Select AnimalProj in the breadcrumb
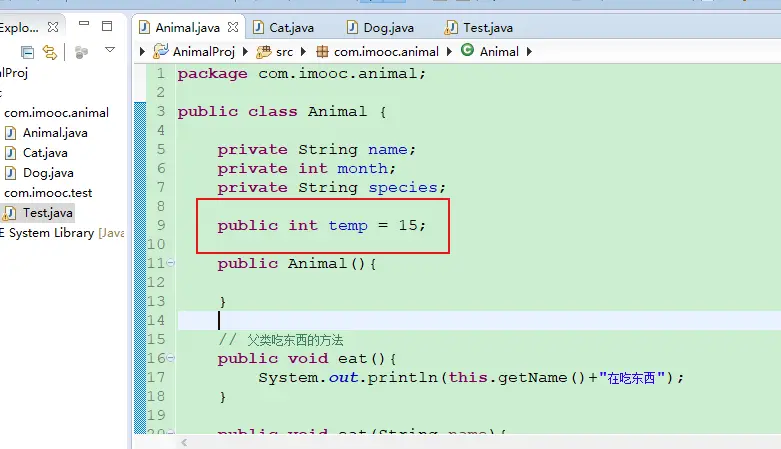 203,52
